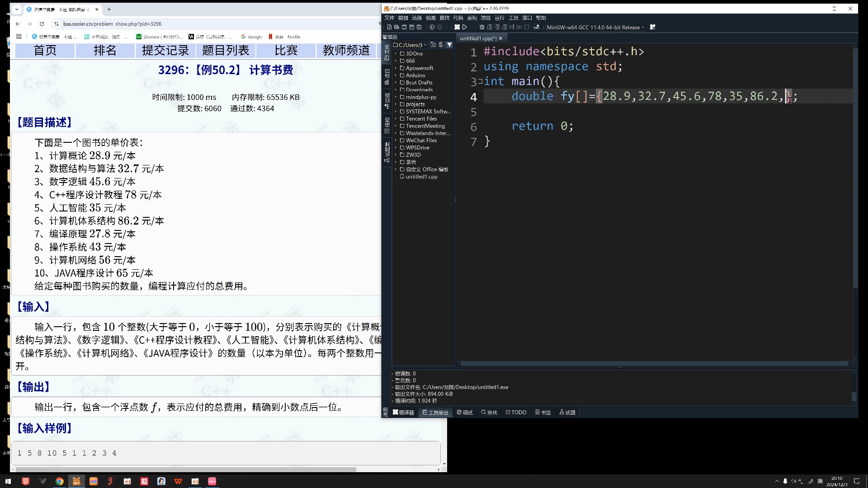Select the filter funnel icon in file explorer
868x488 pixels.
coord(450,45)
